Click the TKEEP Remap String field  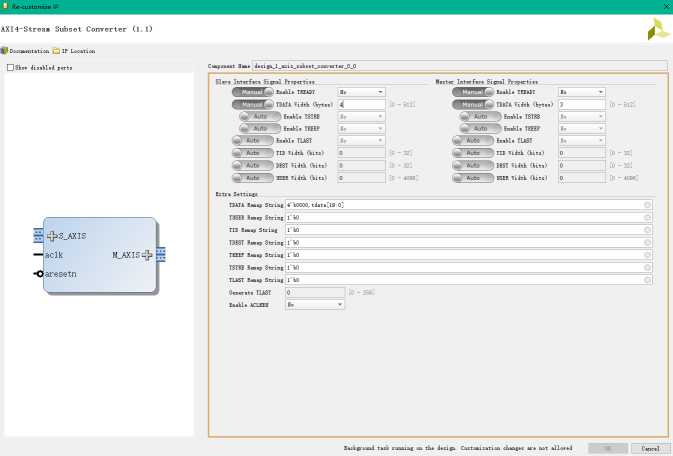[x=469, y=255]
